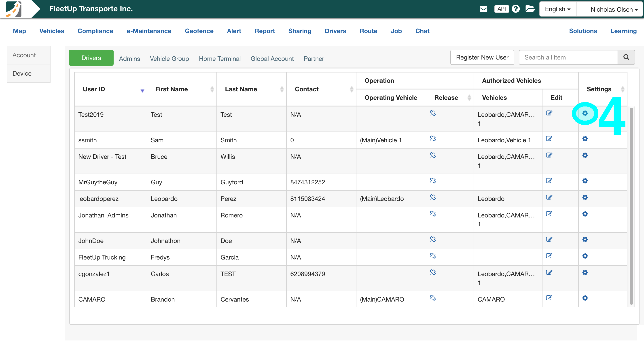The width and height of the screenshot is (644, 353).
Task: Click the 8474312252 contact cell
Action: click(321, 182)
